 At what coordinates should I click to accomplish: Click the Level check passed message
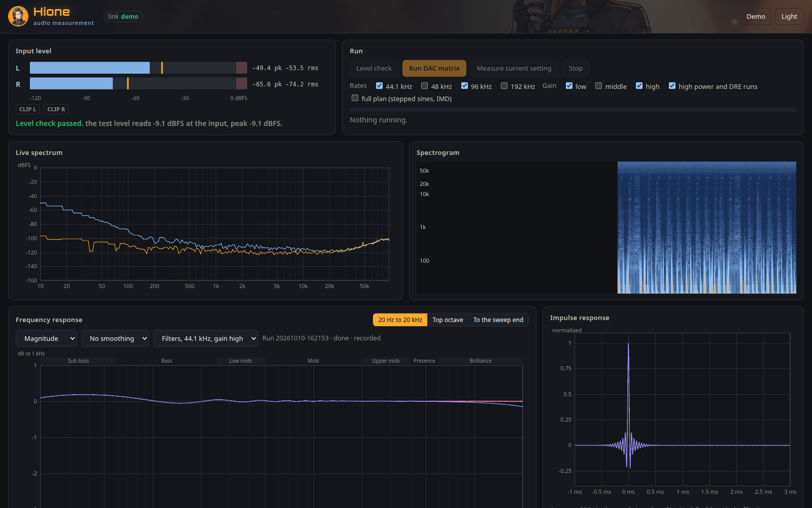tap(149, 123)
